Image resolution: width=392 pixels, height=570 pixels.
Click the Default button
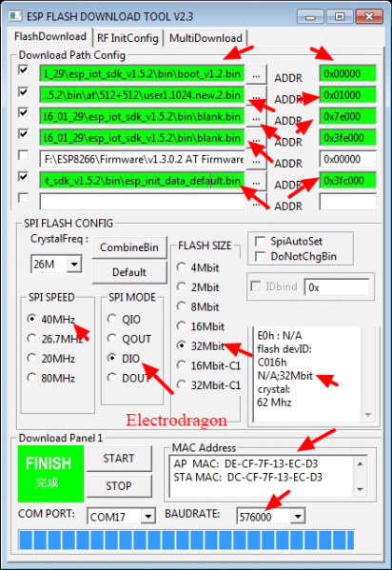coord(129,272)
